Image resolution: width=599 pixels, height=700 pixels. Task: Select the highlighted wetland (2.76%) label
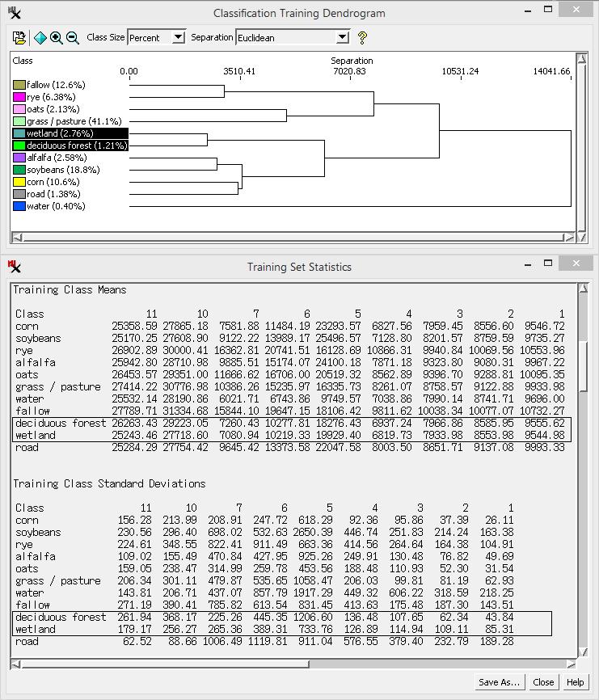(60, 133)
